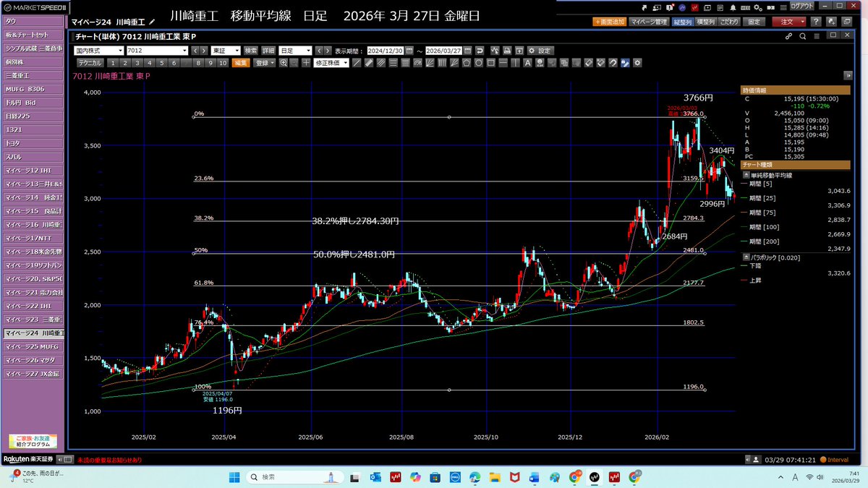Select the text annotation 'A' tool
Image resolution: width=868 pixels, height=488 pixels.
[527, 63]
